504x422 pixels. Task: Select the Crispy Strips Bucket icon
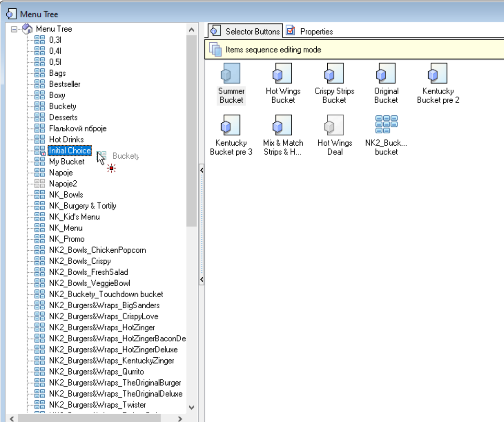click(334, 73)
